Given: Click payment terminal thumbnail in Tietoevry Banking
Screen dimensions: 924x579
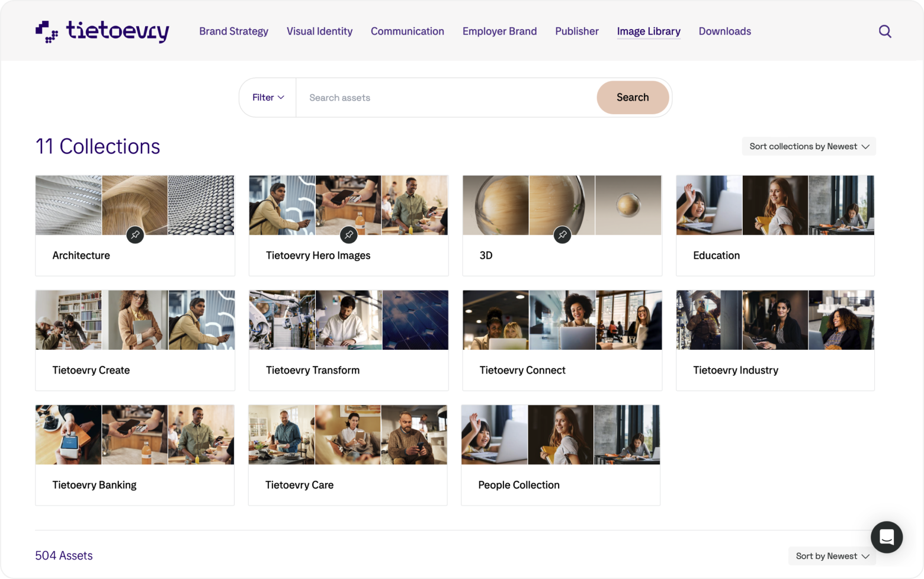Looking at the screenshot, I should tap(68, 435).
